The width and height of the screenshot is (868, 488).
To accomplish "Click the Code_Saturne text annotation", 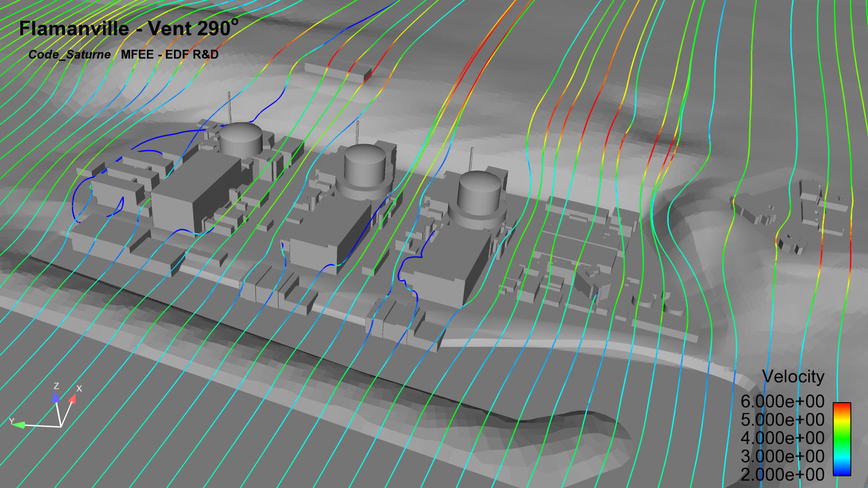I will click(x=69, y=55).
